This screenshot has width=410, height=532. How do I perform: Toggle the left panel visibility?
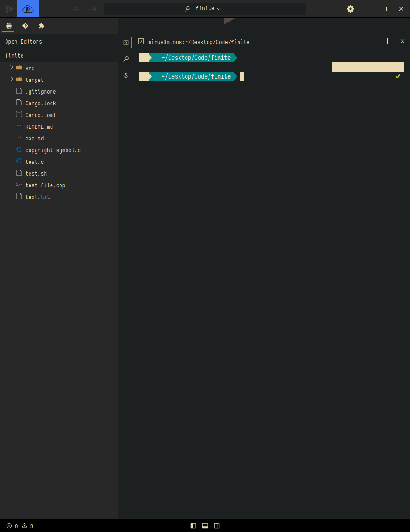(x=194, y=525)
